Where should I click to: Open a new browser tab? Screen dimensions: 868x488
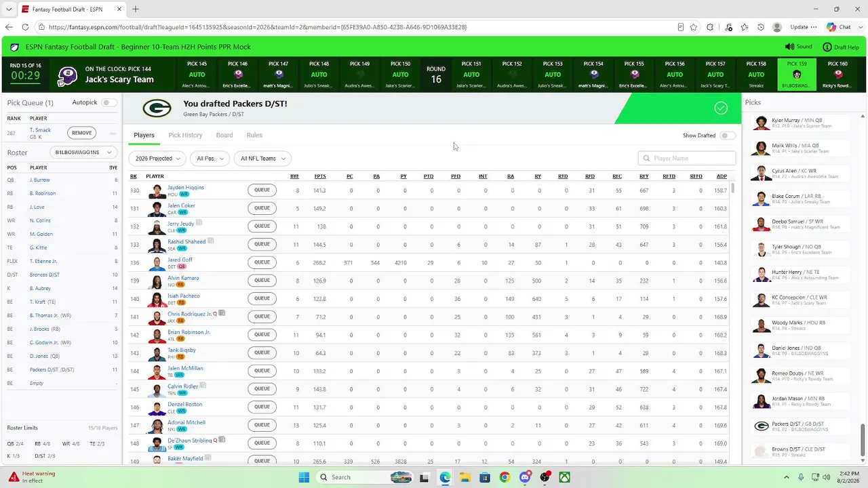[x=135, y=9]
